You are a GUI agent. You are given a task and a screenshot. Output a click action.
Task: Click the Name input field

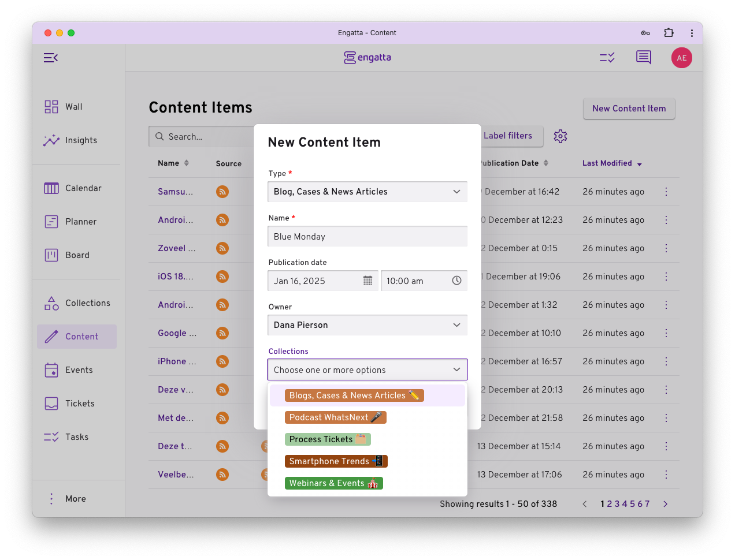click(x=367, y=237)
